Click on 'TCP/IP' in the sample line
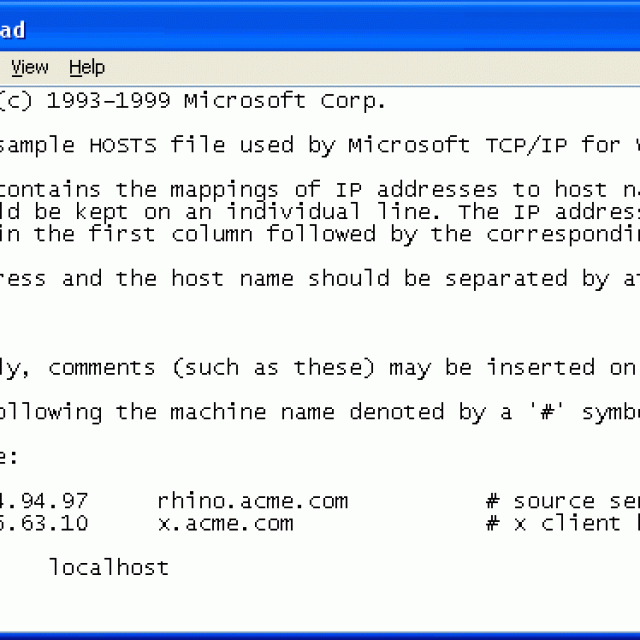Image resolution: width=640 pixels, height=640 pixels. click(x=527, y=145)
